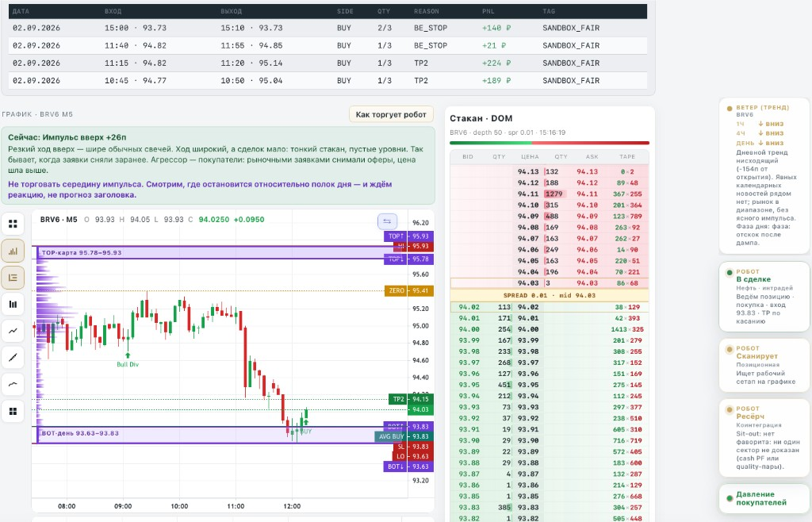This screenshot has height=522, width=812.
Task: Click the bid level 93.95 with quantity 451
Action: [550, 386]
